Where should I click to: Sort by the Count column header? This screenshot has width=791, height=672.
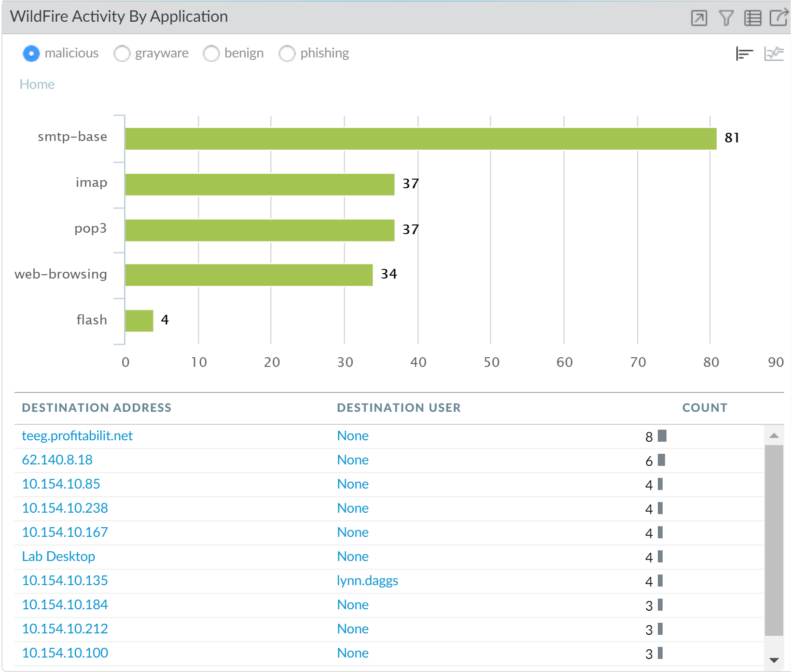click(x=704, y=408)
